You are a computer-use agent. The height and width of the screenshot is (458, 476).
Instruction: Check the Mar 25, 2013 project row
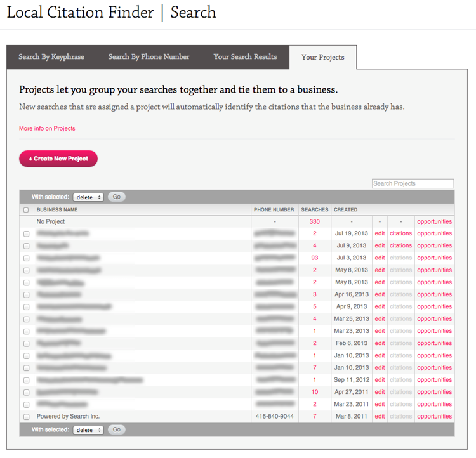tap(27, 319)
